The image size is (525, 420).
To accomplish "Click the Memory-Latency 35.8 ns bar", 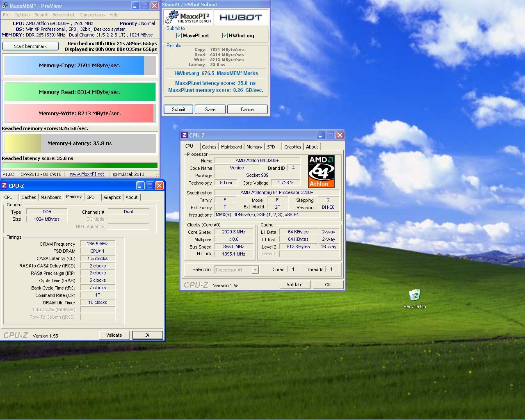I will click(x=80, y=143).
